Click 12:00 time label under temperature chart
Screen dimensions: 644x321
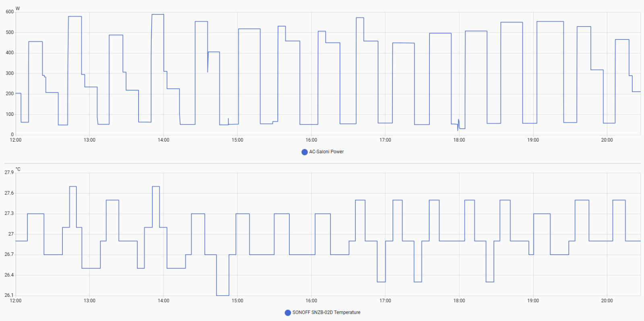(x=16, y=300)
